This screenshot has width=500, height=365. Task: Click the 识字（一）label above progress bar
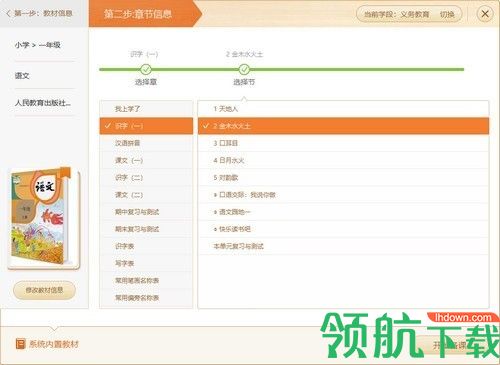pyautogui.click(x=144, y=54)
